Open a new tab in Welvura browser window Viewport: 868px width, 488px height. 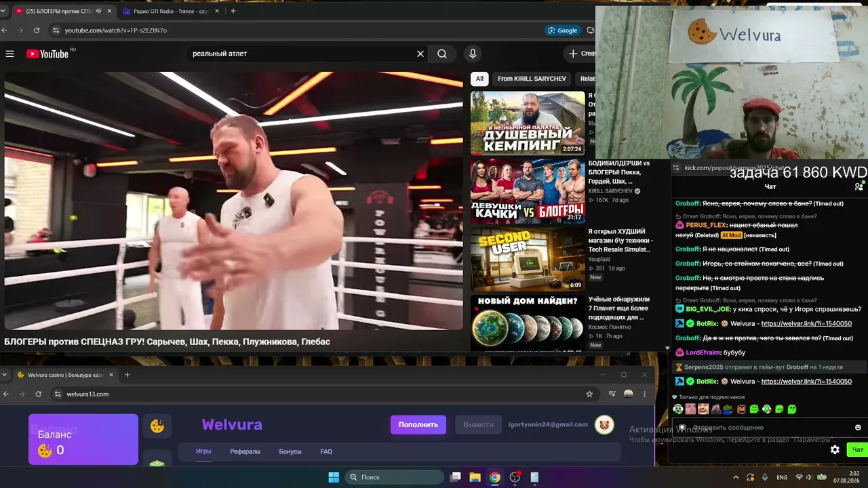coord(127,375)
